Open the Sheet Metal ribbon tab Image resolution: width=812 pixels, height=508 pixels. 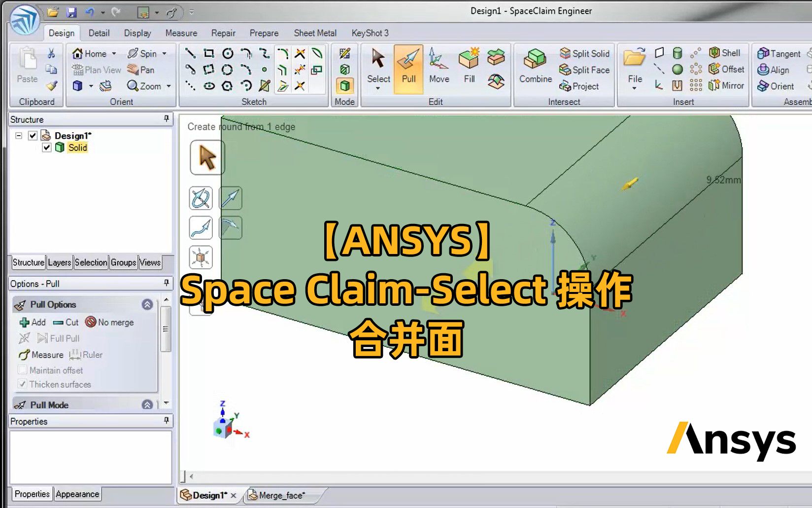(315, 33)
